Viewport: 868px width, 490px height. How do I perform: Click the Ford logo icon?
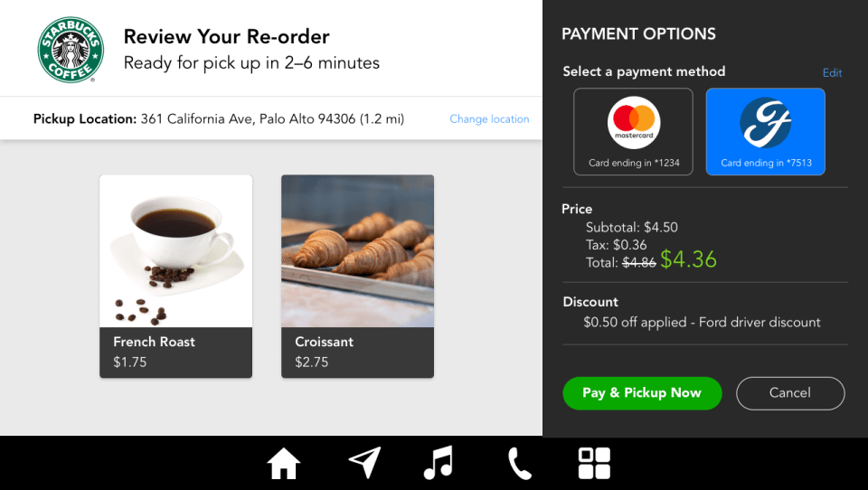765,123
